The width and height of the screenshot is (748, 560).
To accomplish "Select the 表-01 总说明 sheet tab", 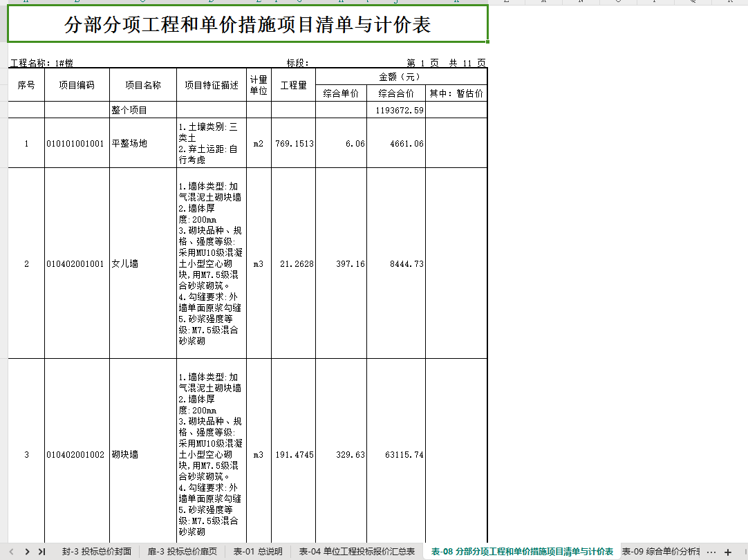I will point(258,552).
